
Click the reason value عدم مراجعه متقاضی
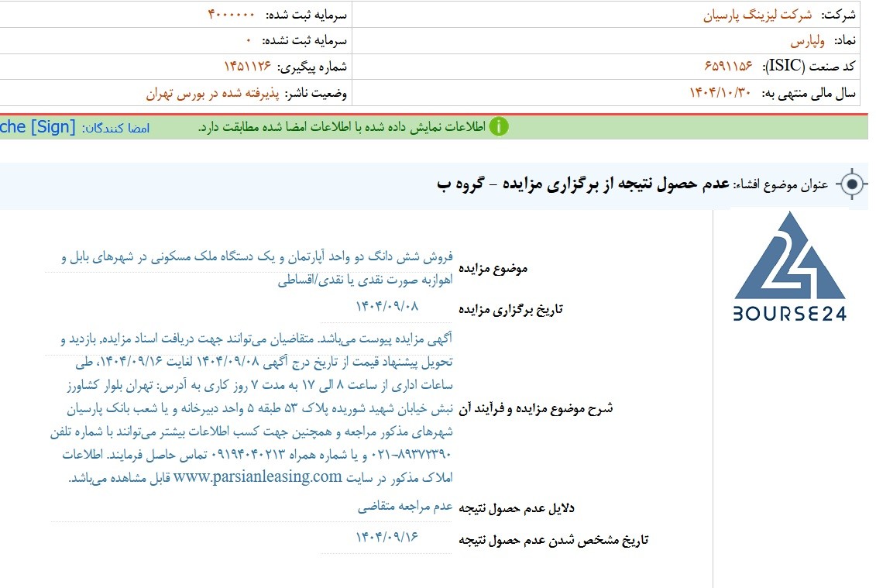pos(405,506)
